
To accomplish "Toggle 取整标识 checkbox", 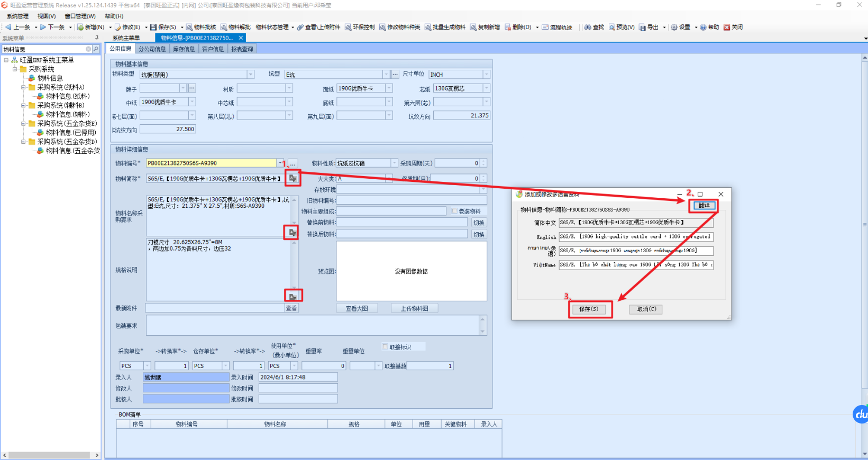I will pos(385,347).
